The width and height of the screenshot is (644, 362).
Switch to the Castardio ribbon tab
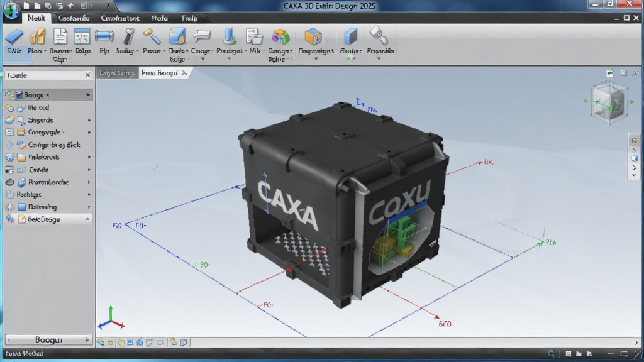74,18
